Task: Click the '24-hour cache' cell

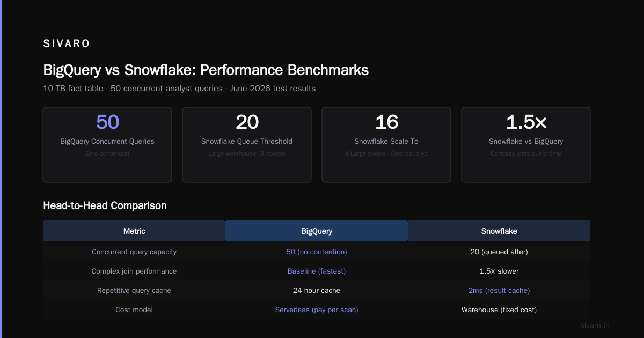Action: pyautogui.click(x=317, y=290)
